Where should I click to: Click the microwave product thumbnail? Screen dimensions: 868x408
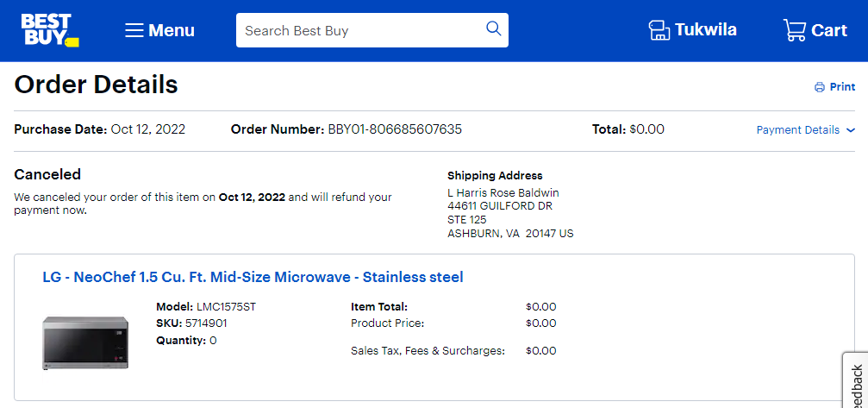(x=85, y=342)
